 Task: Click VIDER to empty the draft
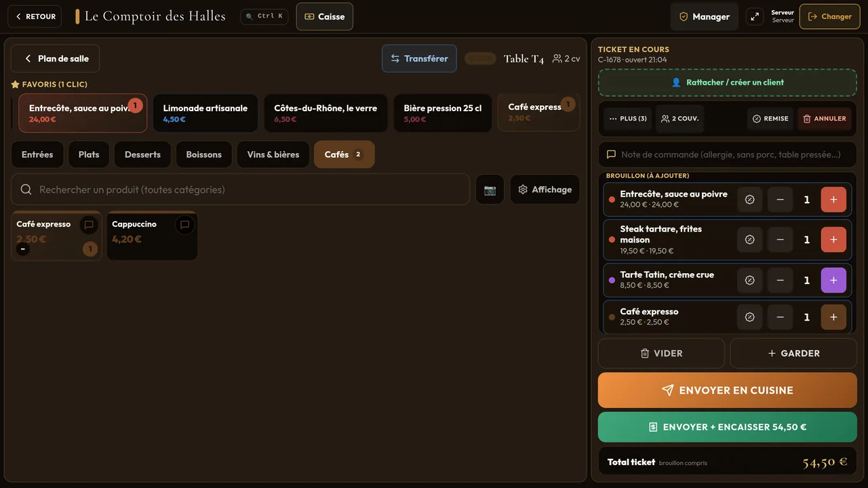point(661,353)
